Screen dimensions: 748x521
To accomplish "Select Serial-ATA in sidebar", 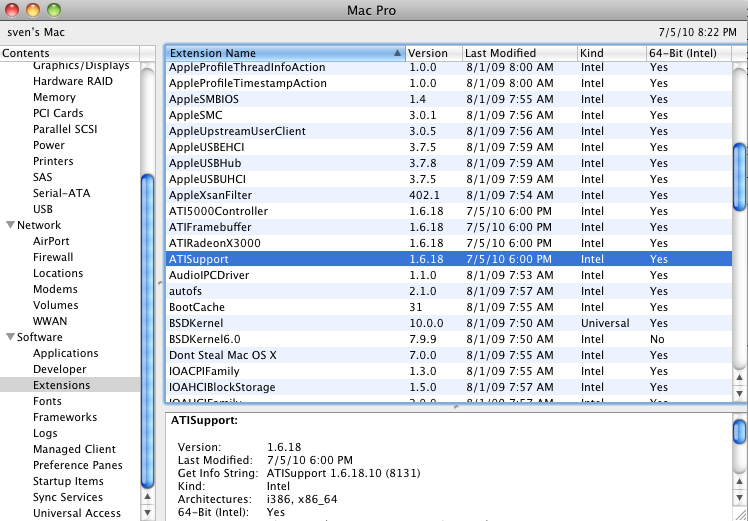I will coord(62,193).
